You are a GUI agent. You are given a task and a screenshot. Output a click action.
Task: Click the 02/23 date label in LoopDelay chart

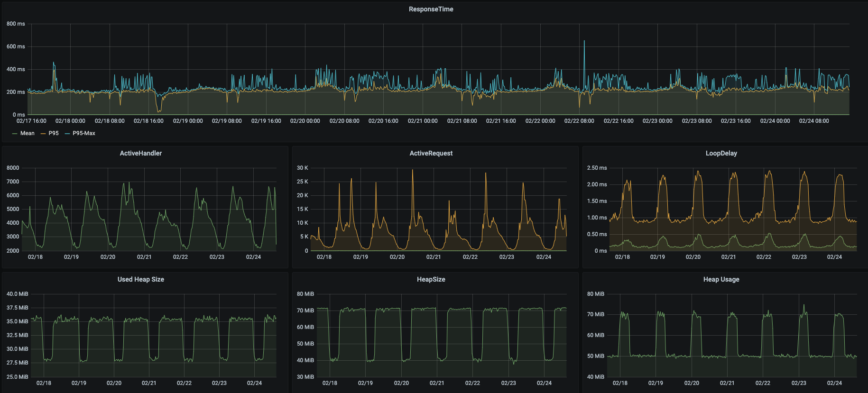[x=799, y=257]
